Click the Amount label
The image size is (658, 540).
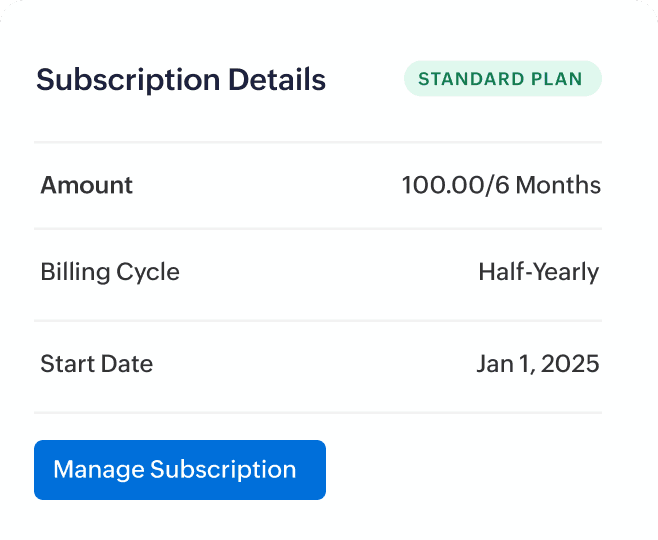coord(87,185)
